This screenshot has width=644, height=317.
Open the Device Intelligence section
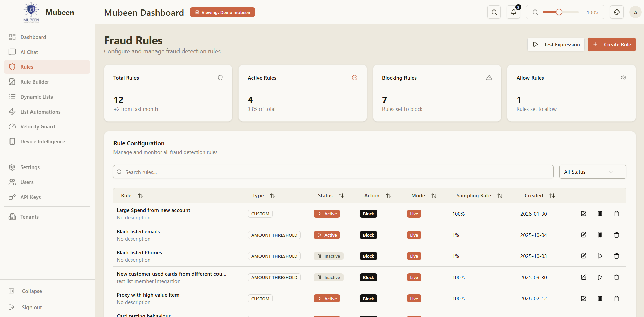tap(42, 141)
